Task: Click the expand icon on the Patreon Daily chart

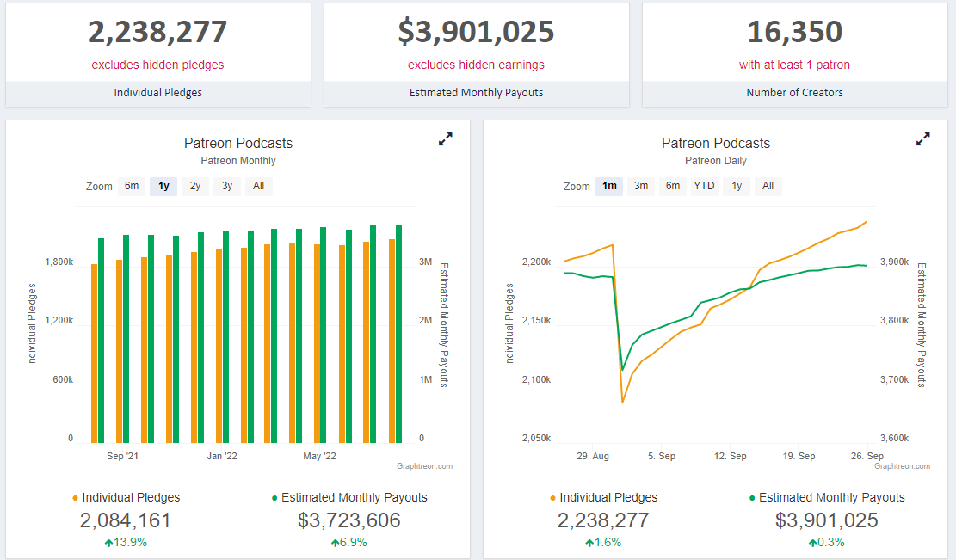Action: click(922, 138)
